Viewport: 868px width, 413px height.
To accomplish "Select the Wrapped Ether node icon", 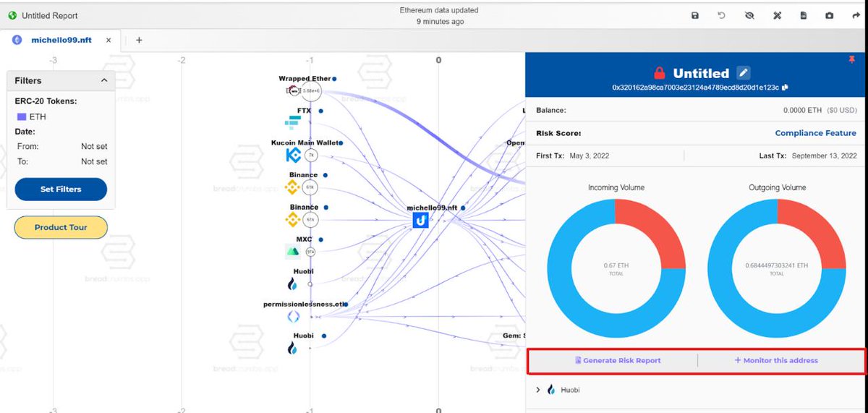I will tap(293, 90).
